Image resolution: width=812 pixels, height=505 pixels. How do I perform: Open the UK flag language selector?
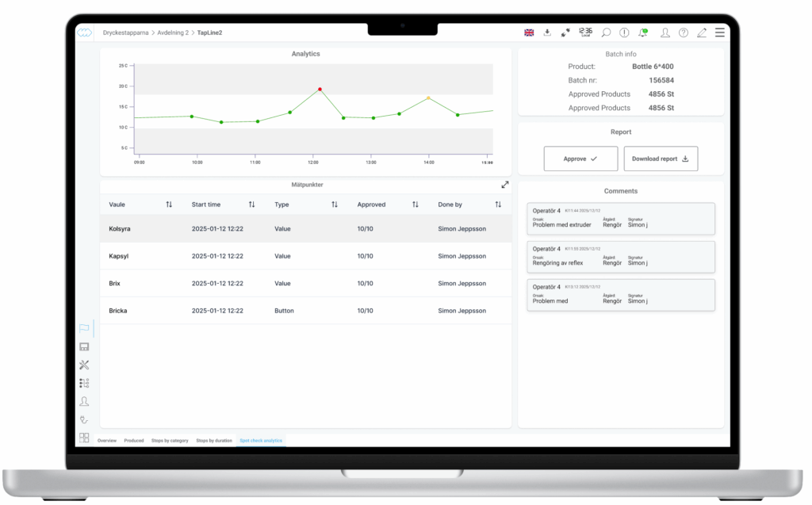click(x=528, y=33)
